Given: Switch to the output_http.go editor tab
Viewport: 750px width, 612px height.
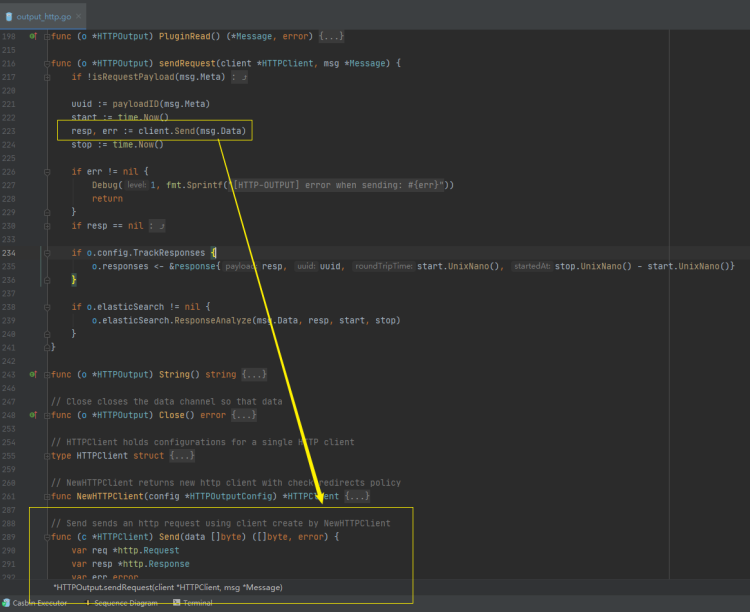Looking at the screenshot, I should click(43, 17).
